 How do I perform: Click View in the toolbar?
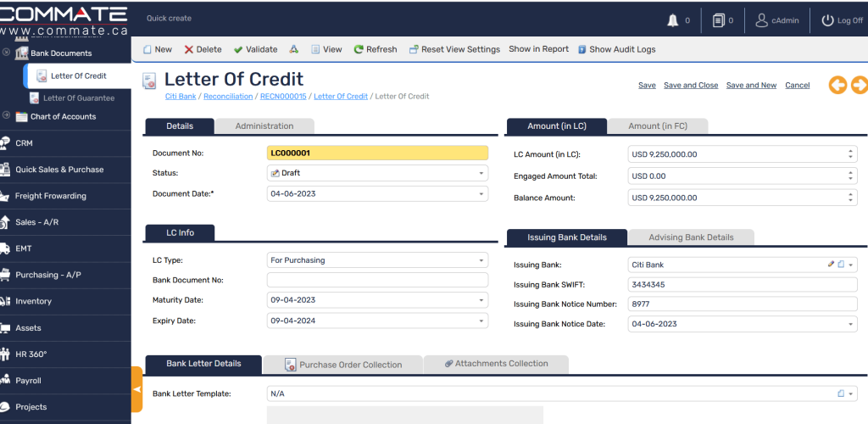tap(326, 49)
